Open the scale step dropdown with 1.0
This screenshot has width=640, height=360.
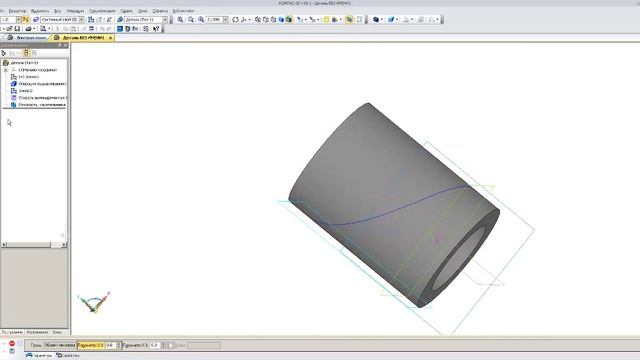(18, 20)
